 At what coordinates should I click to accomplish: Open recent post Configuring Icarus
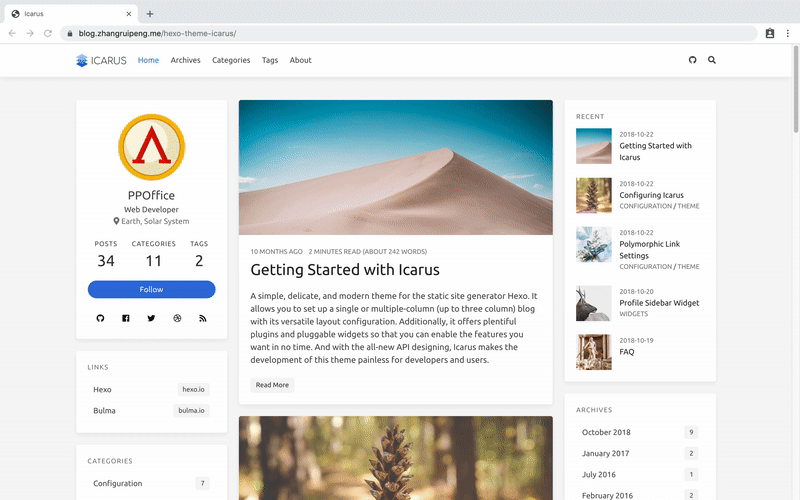[x=652, y=195]
